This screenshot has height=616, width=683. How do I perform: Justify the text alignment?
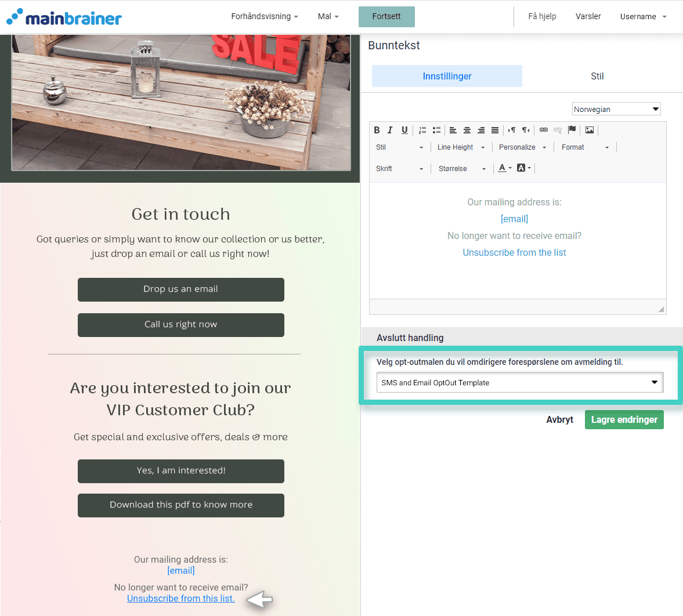pyautogui.click(x=495, y=130)
